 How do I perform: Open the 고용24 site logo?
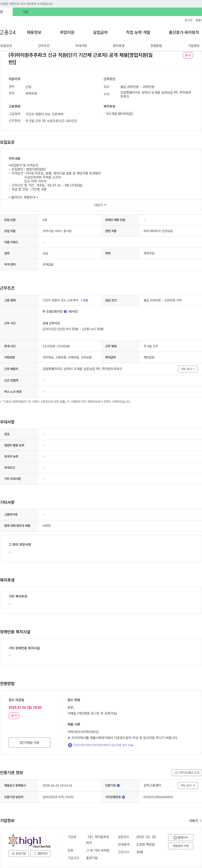tap(8, 32)
